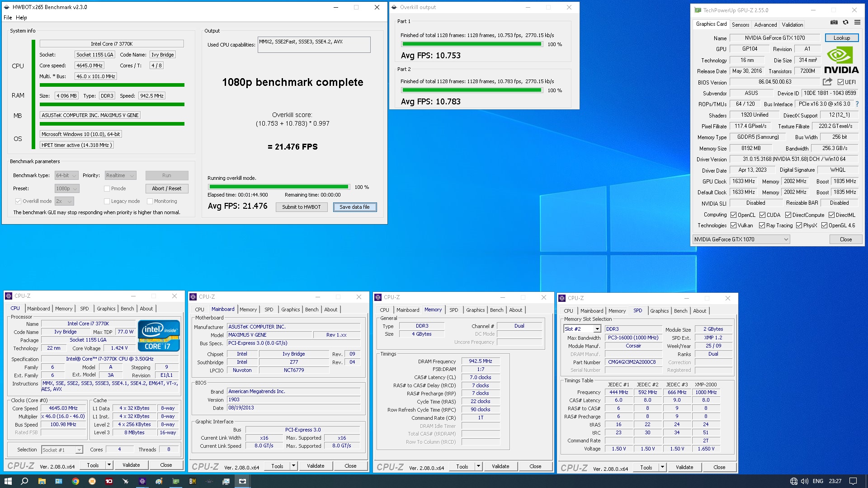Click the GPU-Z title bar app icon
This screenshot has width=868, height=488.
click(x=698, y=10)
